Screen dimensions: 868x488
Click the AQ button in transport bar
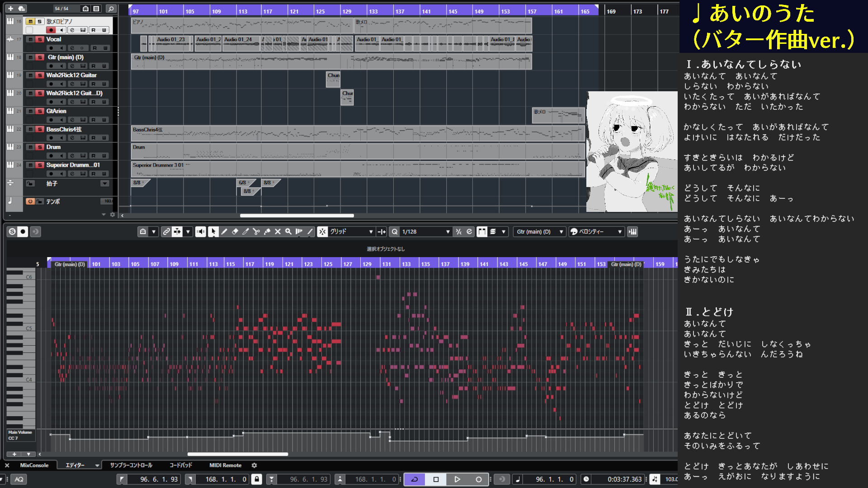tap(19, 479)
